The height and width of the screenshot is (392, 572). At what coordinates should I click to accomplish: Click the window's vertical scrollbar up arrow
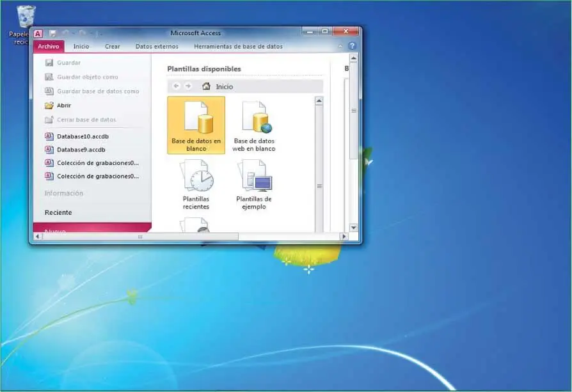click(x=353, y=58)
